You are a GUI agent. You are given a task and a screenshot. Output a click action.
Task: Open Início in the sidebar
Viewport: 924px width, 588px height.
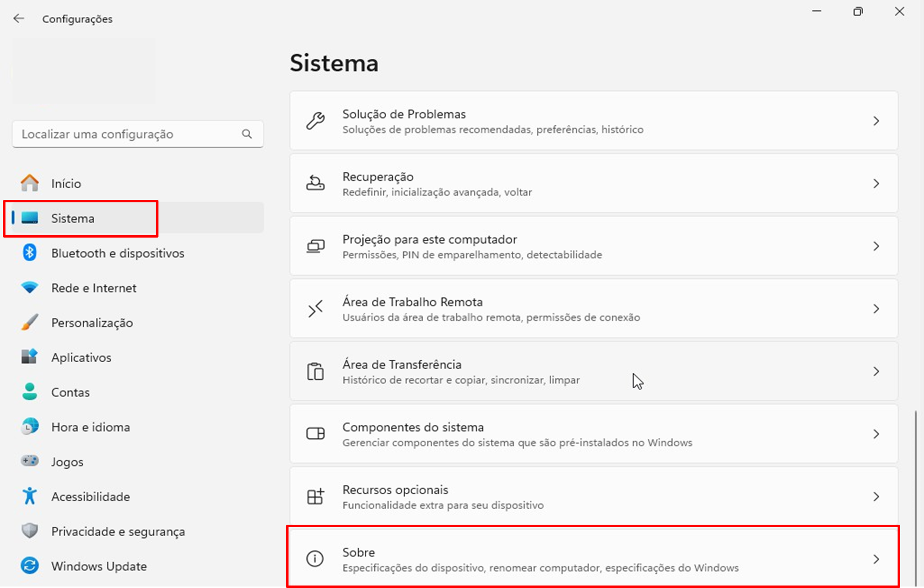(x=138, y=183)
